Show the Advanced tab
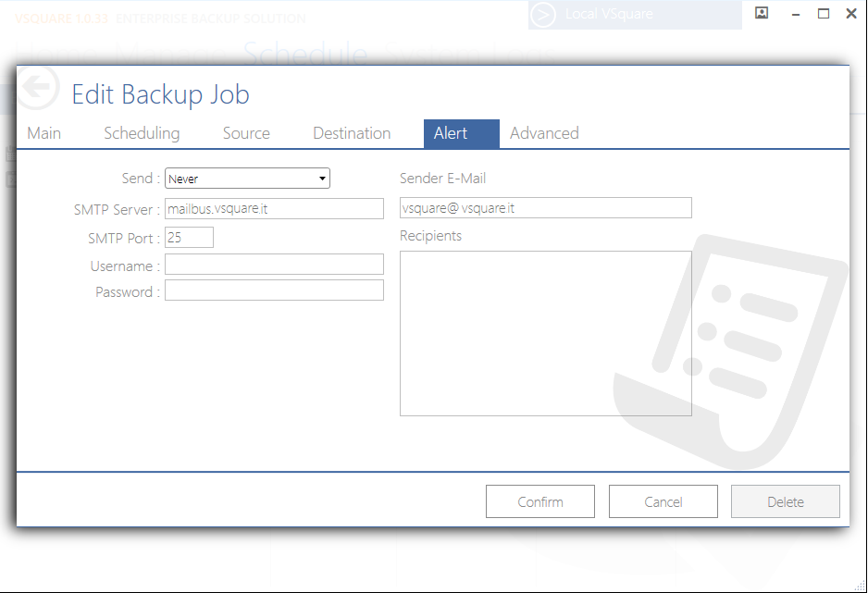868x593 pixels. pyautogui.click(x=544, y=133)
